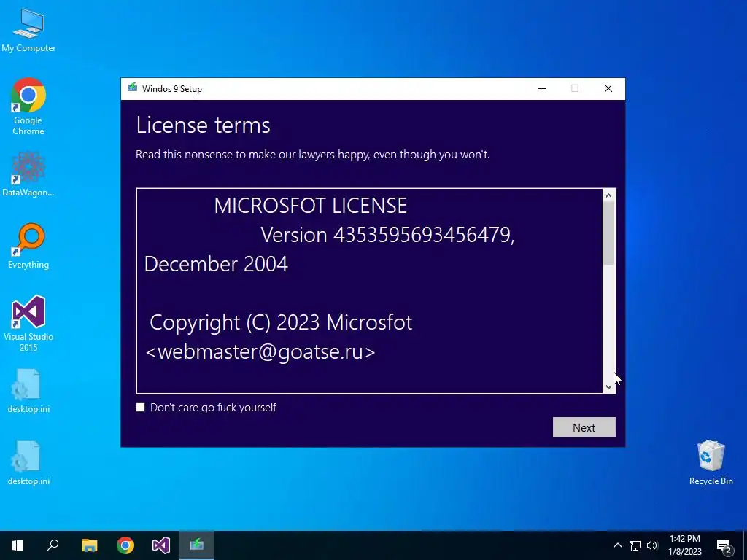Click the Next button
This screenshot has width=747, height=560.
584,427
